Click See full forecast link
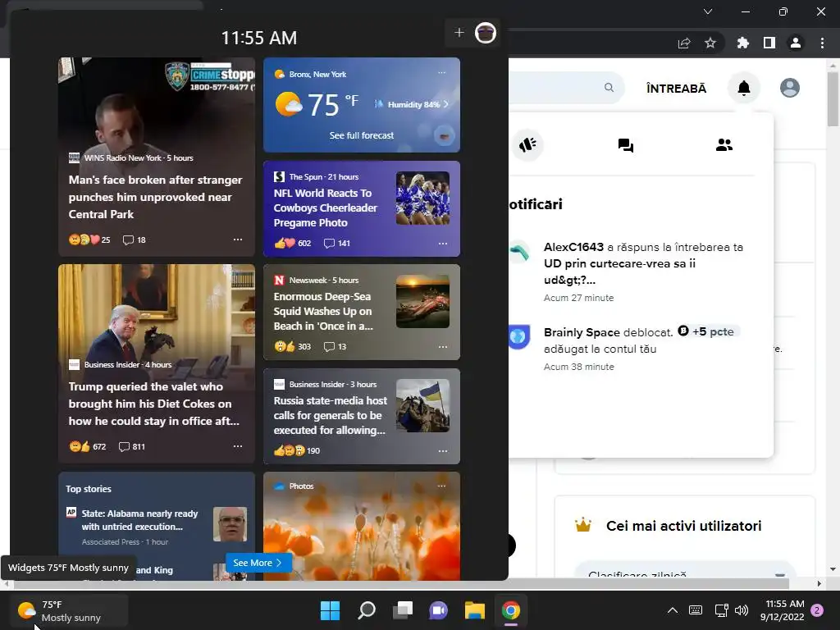840x630 pixels. 362,135
